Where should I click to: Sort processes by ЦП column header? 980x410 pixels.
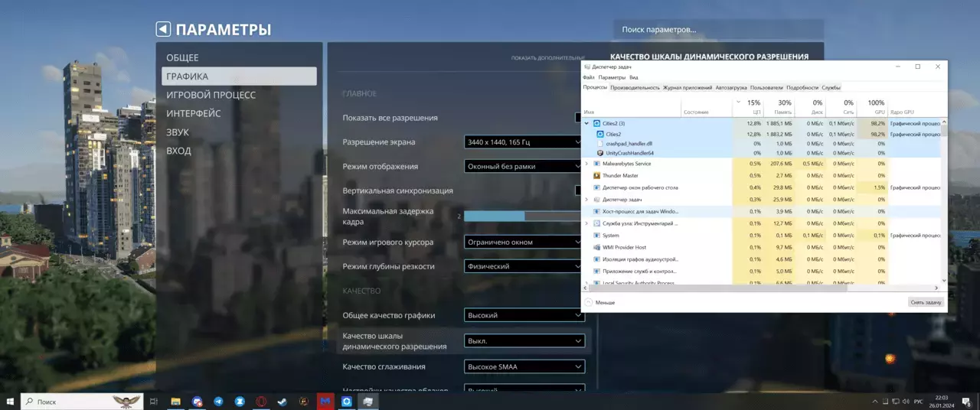point(748,106)
